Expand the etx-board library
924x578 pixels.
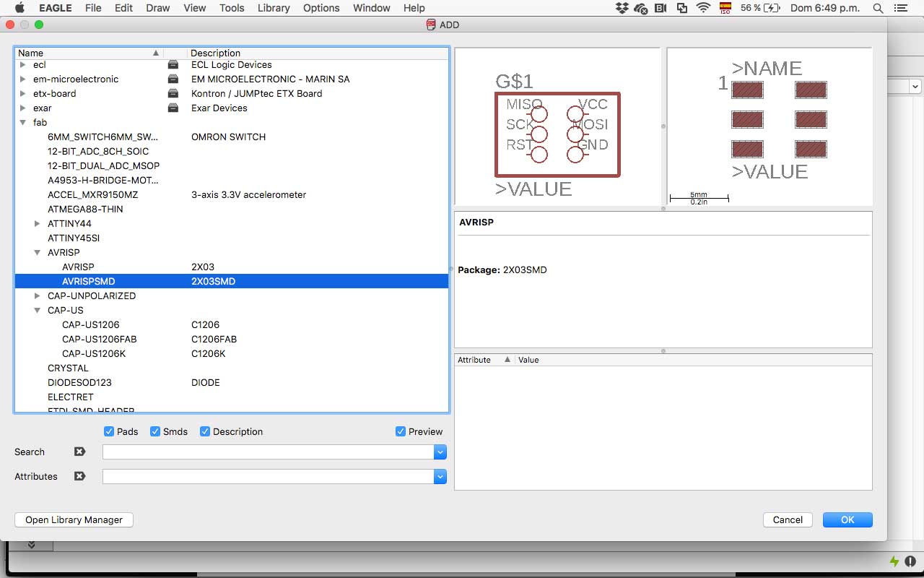[x=22, y=93]
